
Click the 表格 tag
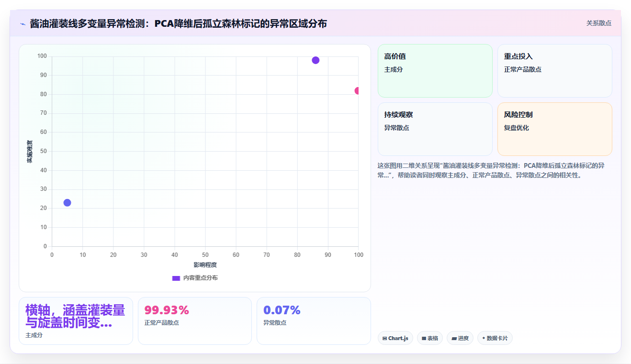pos(430,338)
